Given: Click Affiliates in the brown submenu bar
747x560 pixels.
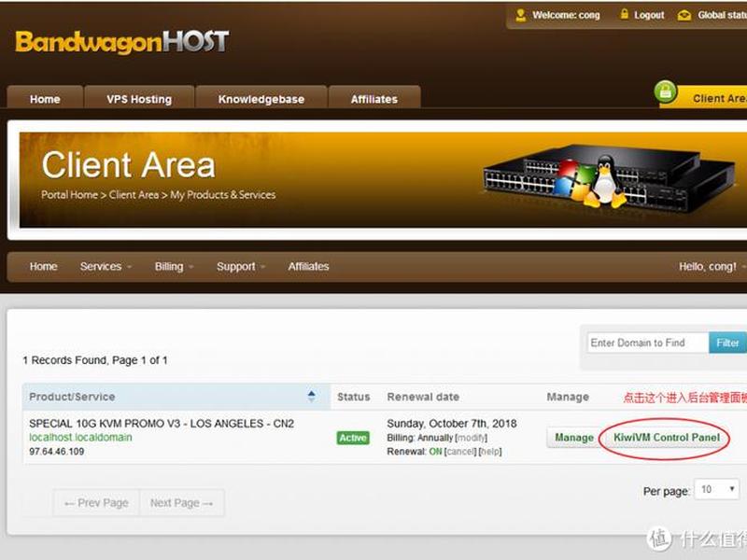Looking at the screenshot, I should pyautogui.click(x=308, y=267).
